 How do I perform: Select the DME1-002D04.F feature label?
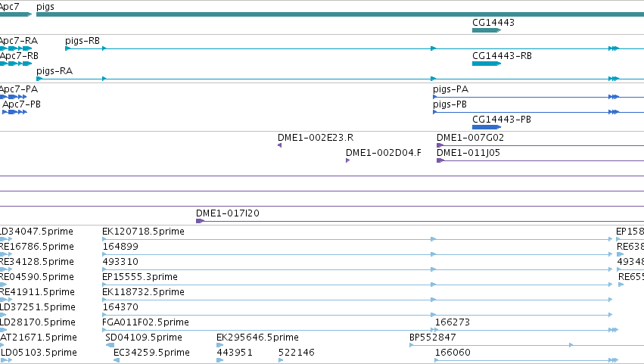pos(383,153)
